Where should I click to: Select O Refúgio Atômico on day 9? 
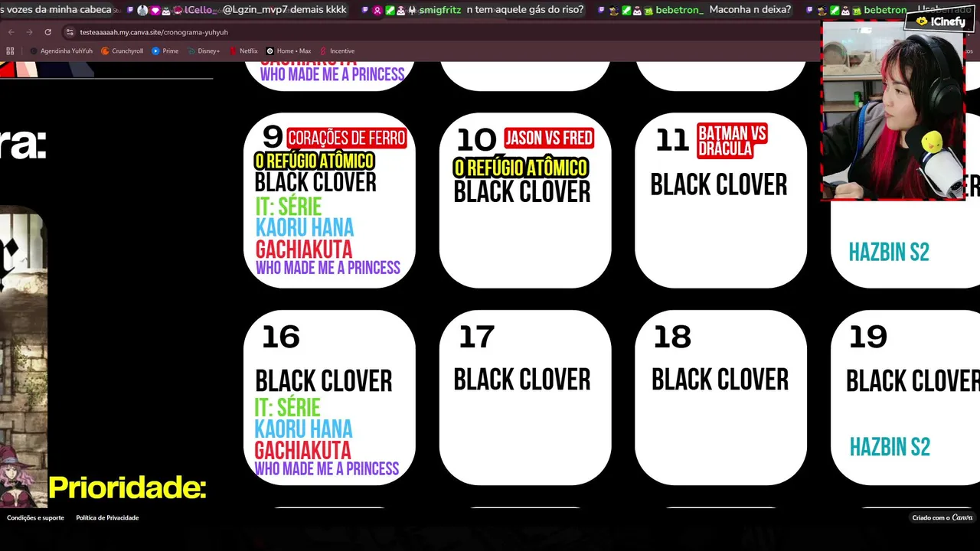pyautogui.click(x=315, y=161)
